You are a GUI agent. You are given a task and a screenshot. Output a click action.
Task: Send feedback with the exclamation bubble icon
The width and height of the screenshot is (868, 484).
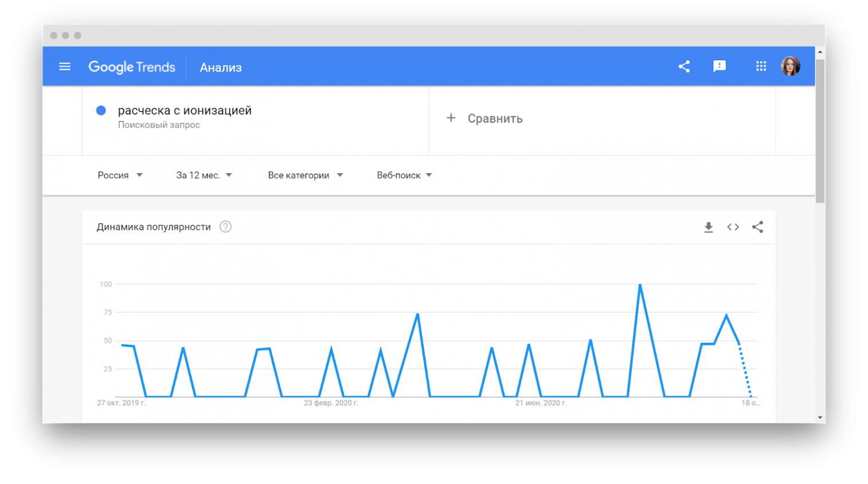tap(720, 67)
